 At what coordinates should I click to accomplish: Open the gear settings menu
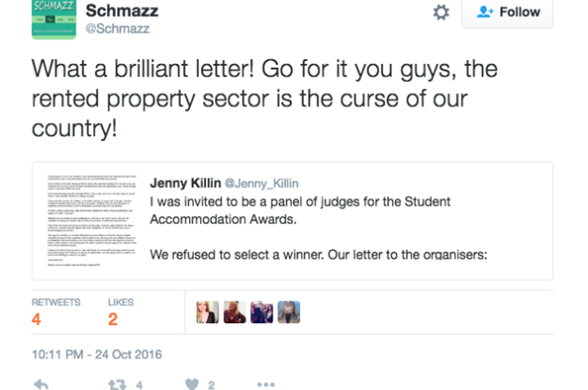(x=441, y=13)
